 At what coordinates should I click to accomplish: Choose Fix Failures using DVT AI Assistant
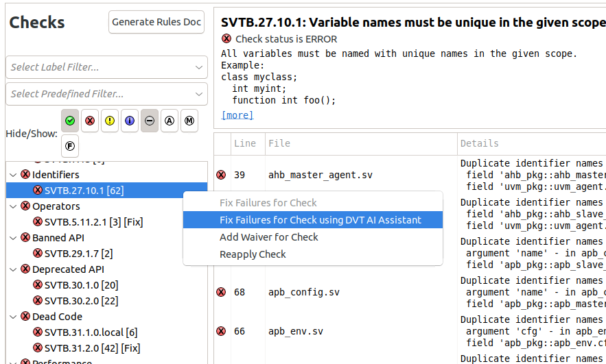pos(320,220)
